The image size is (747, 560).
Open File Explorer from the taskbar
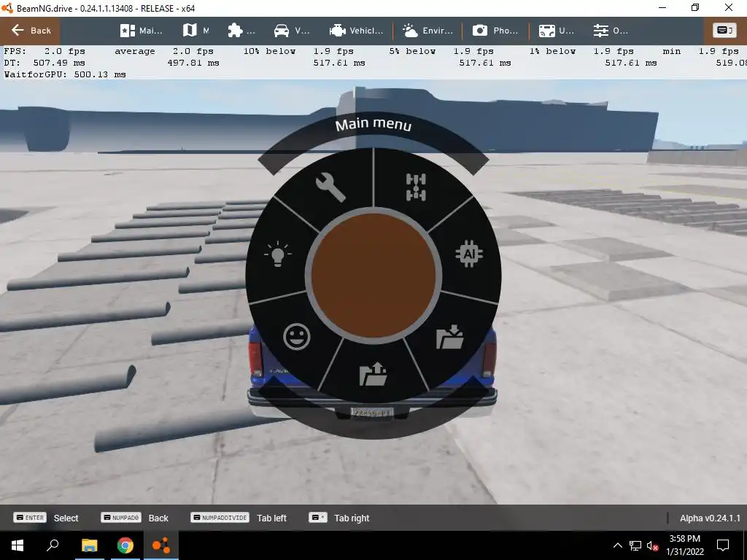(89, 545)
